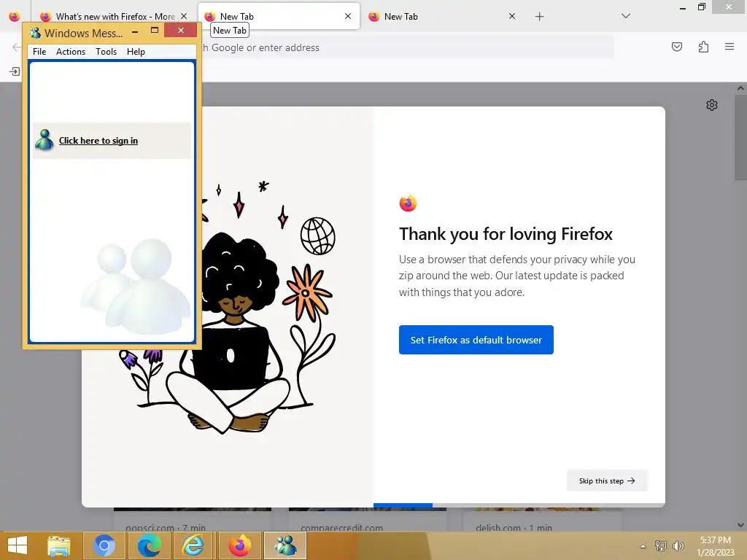Click the network tray icon
Image resolution: width=747 pixels, height=560 pixels.
tap(661, 545)
